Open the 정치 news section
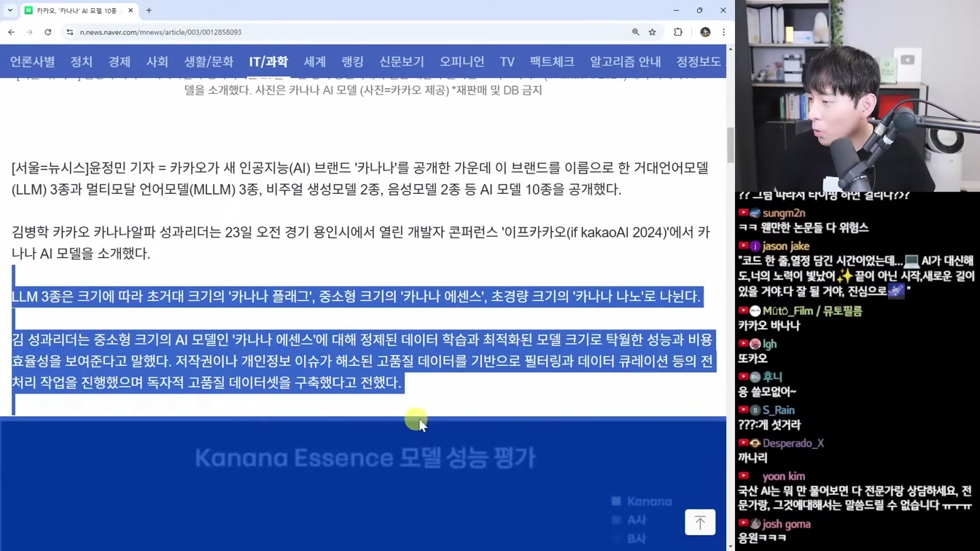The height and width of the screenshot is (551, 980). pos(82,62)
